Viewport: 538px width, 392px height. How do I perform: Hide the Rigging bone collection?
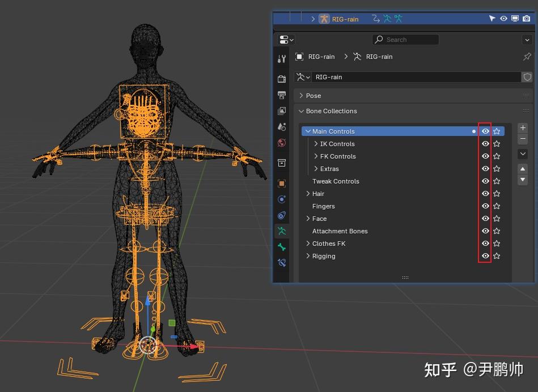[x=485, y=256]
